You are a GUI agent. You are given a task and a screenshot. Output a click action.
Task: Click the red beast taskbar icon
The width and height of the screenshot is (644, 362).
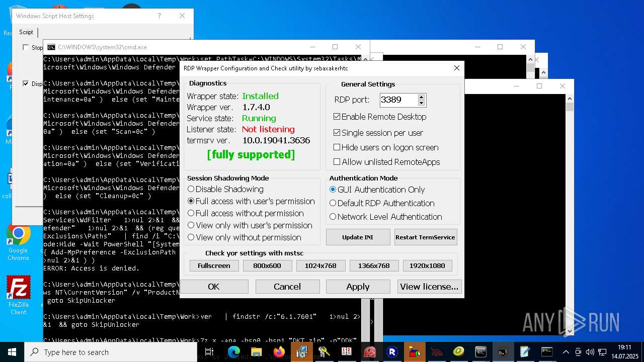pyautogui.click(x=436, y=352)
